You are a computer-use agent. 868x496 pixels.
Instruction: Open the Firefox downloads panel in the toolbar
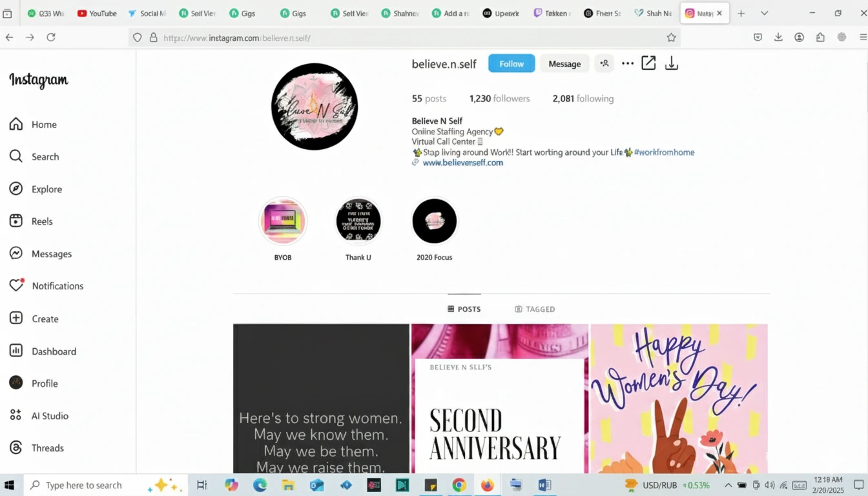click(x=778, y=37)
